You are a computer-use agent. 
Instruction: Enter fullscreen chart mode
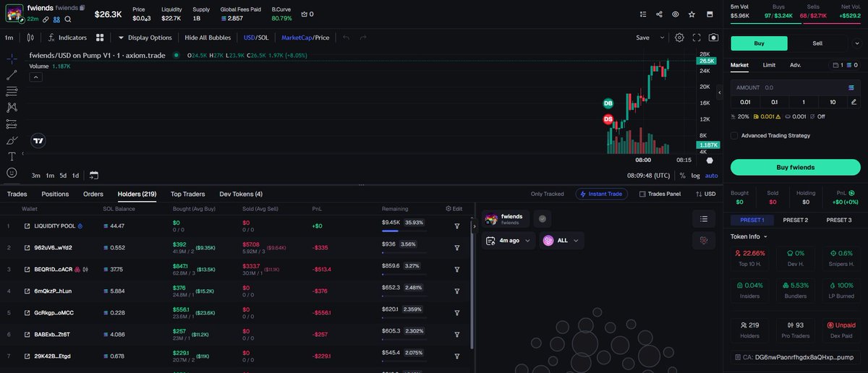click(697, 38)
